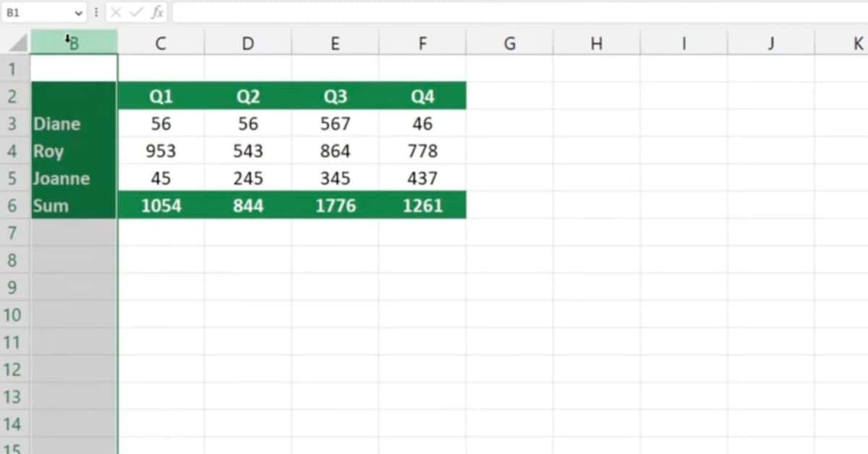Select column header C

pos(160,42)
